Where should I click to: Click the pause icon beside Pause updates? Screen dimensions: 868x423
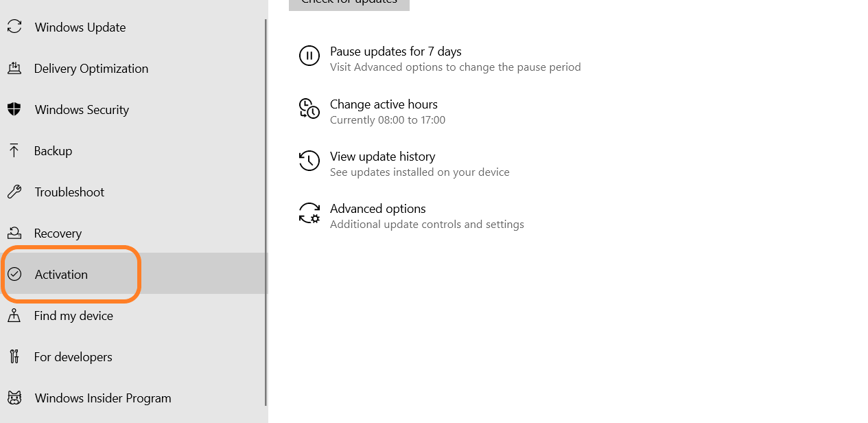click(309, 56)
